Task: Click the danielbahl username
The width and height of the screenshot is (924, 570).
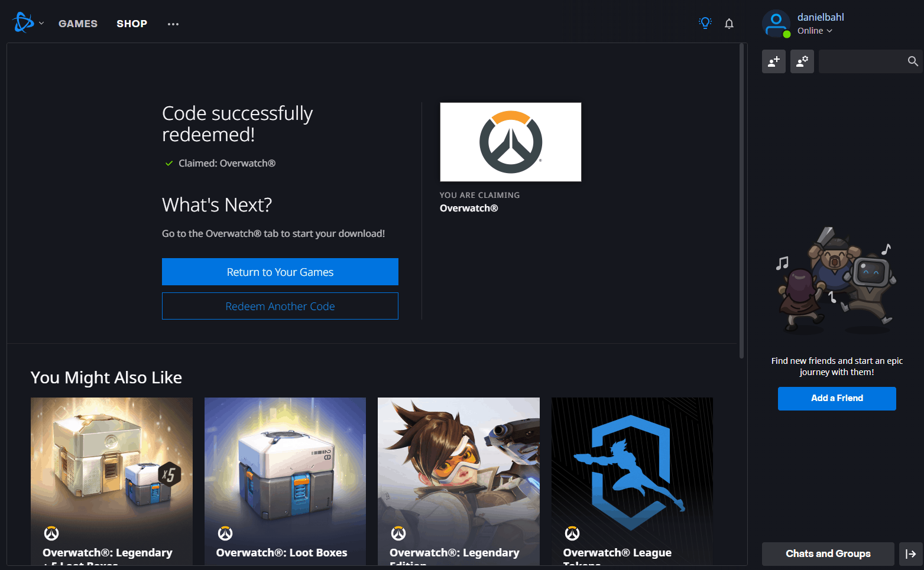Action: [x=821, y=17]
